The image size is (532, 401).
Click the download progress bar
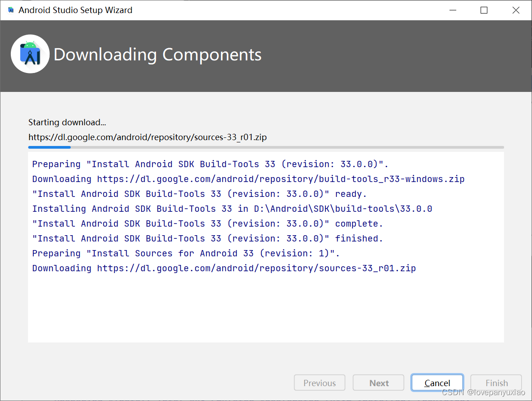pos(266,147)
